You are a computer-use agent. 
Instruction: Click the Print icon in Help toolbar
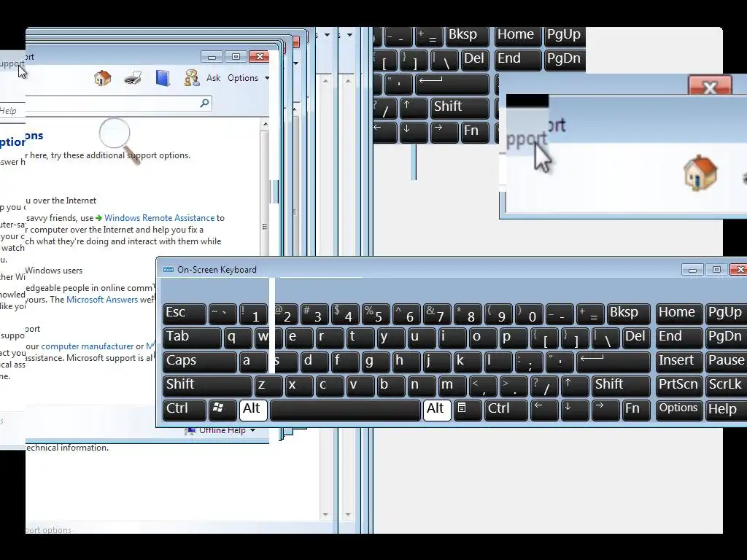click(x=133, y=77)
